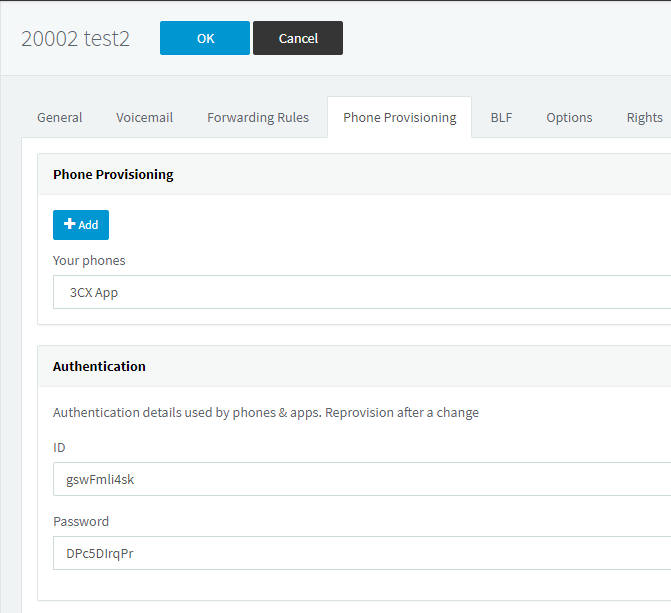
Task: Open the General tab
Action: 59,117
